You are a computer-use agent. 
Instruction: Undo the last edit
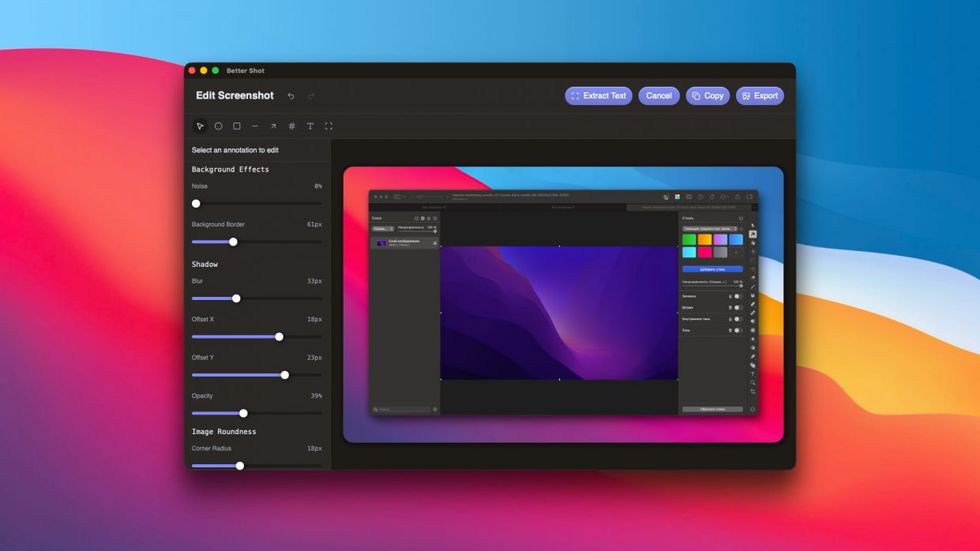coord(291,96)
